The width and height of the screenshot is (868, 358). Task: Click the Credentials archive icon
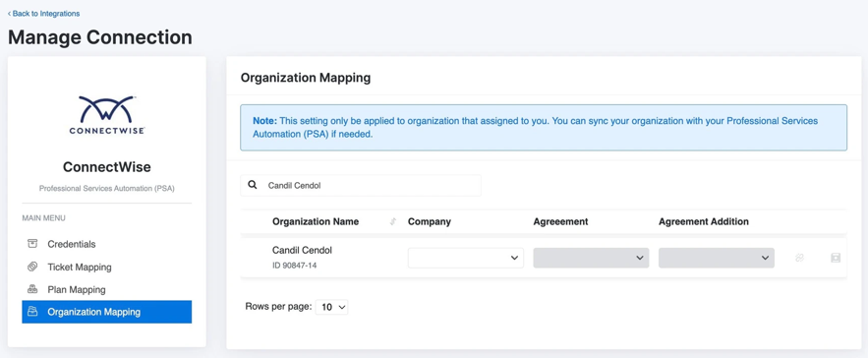[x=32, y=244]
